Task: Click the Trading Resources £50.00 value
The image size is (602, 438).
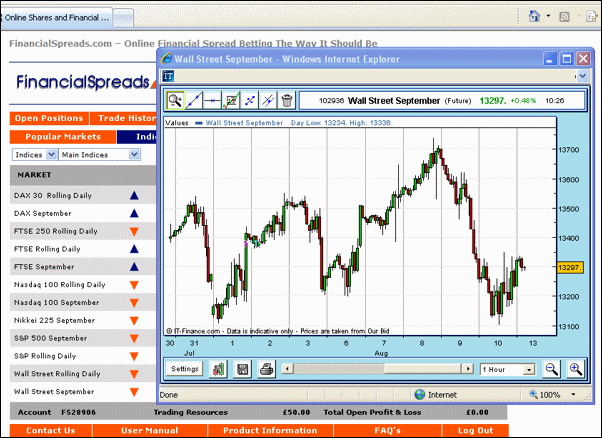Action: (296, 412)
